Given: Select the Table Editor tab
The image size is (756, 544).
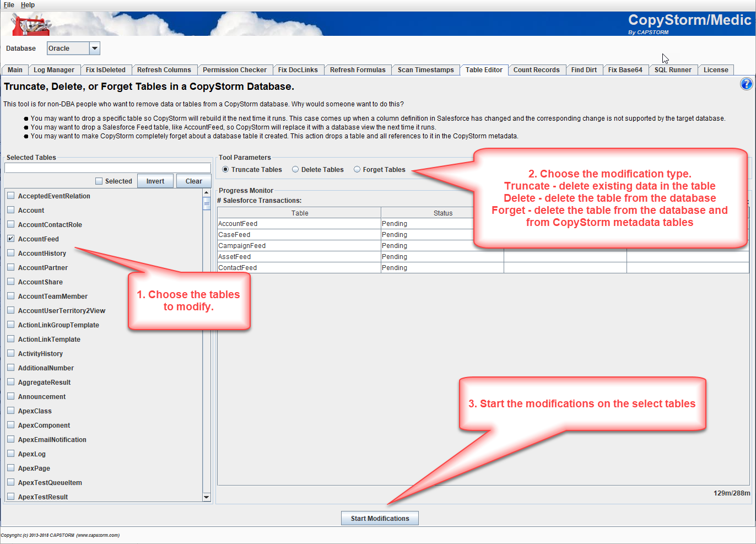Looking at the screenshot, I should (484, 70).
